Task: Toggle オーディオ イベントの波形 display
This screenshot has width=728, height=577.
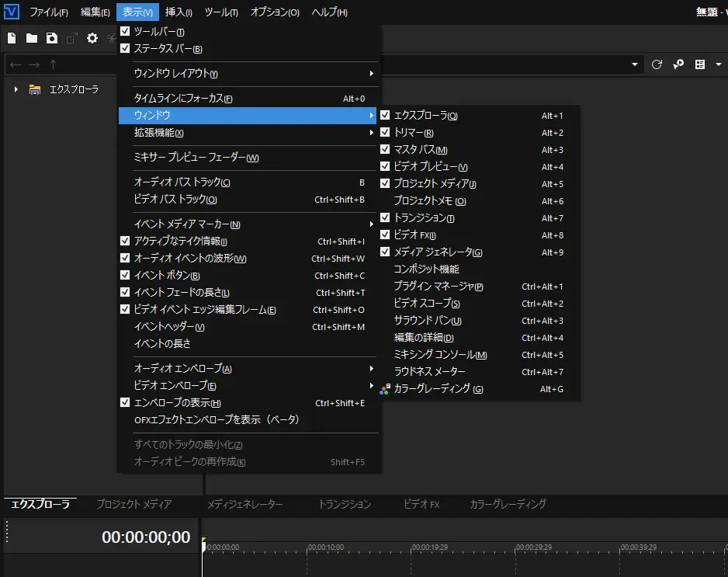Action: tap(125, 258)
